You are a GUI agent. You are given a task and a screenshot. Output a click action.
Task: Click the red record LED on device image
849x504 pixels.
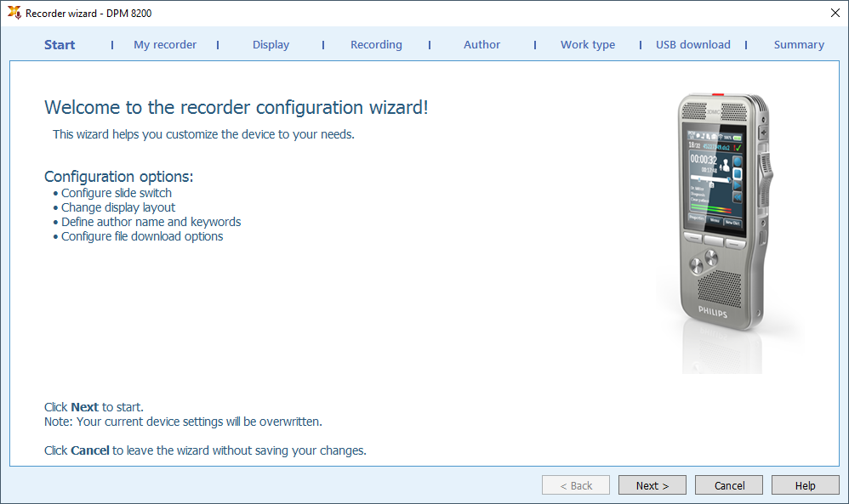coord(718,94)
